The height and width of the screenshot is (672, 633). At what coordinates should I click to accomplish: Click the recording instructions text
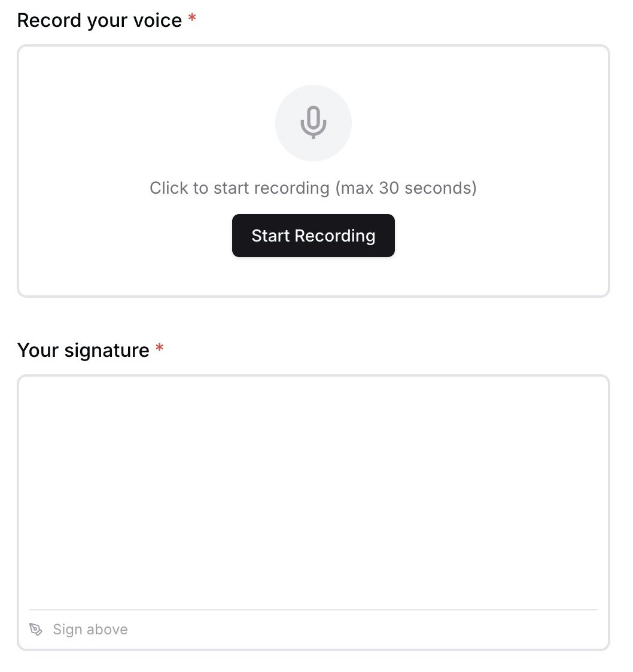(x=313, y=188)
